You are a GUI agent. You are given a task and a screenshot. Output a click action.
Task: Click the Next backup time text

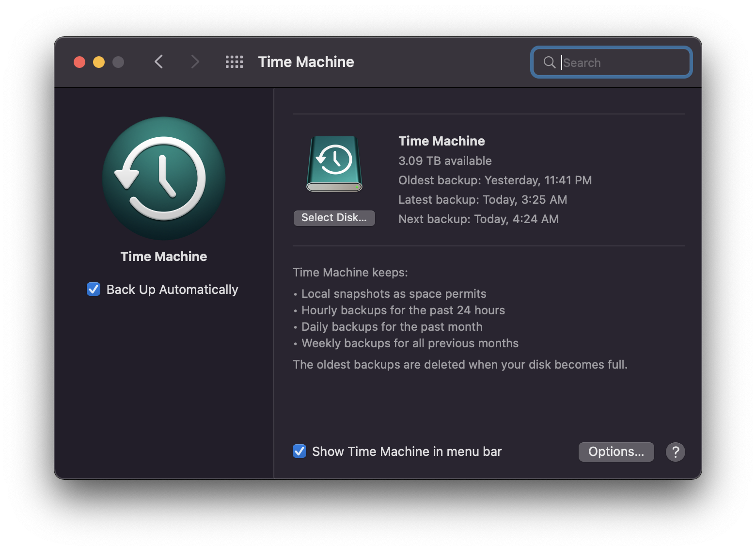tap(478, 219)
